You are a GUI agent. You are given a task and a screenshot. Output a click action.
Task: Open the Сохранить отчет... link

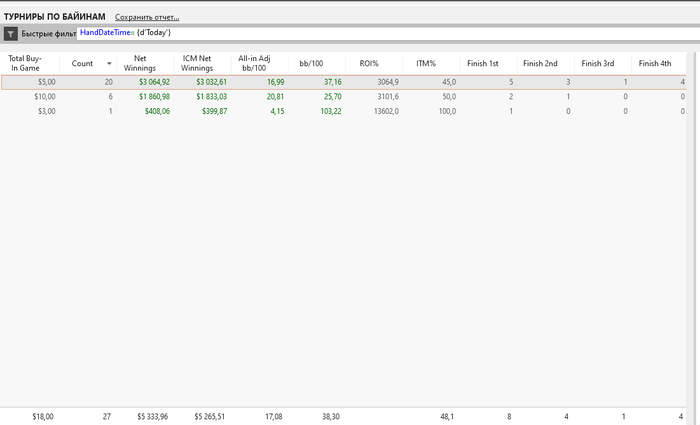[x=147, y=17]
